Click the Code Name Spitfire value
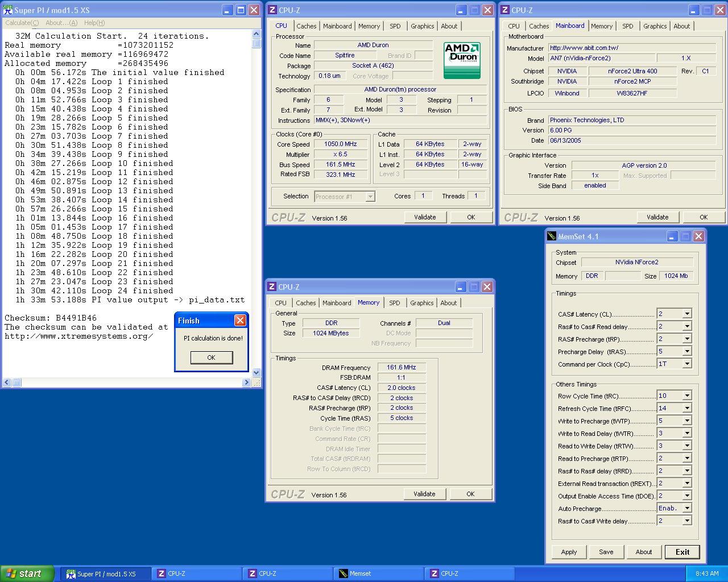728x582 pixels. pyautogui.click(x=345, y=55)
